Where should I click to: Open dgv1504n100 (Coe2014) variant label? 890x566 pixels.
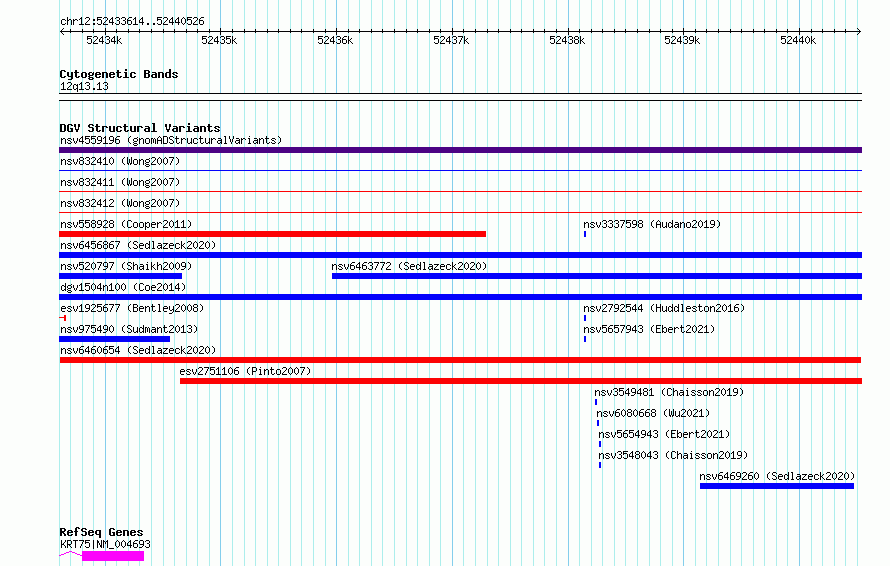(123, 287)
